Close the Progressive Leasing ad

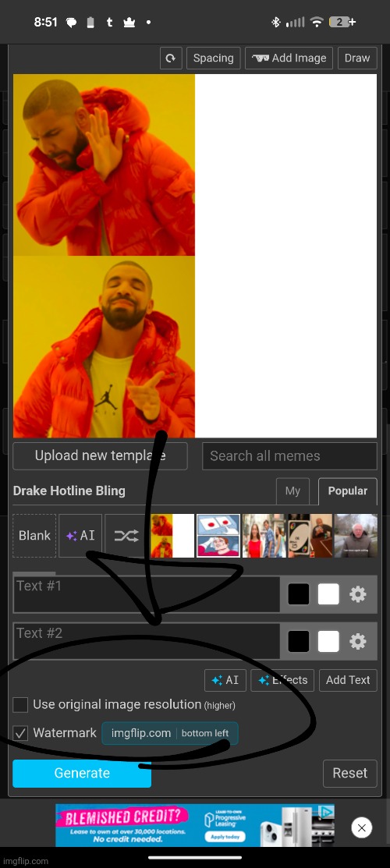[x=362, y=827]
